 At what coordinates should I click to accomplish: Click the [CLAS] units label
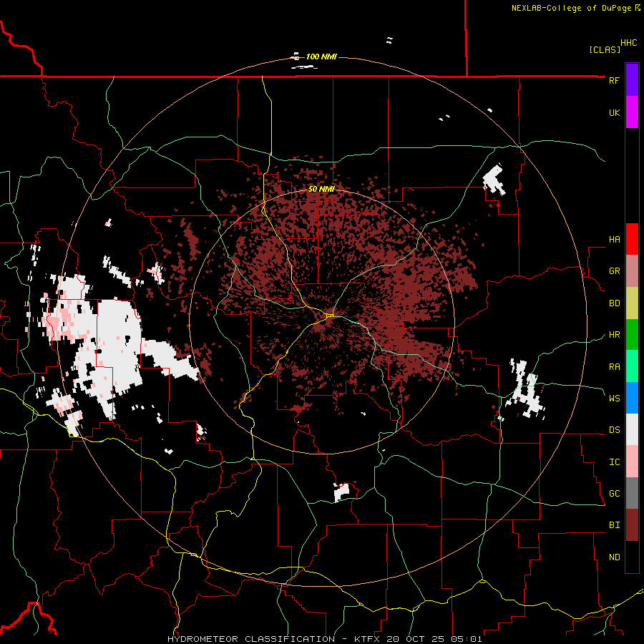605,50
